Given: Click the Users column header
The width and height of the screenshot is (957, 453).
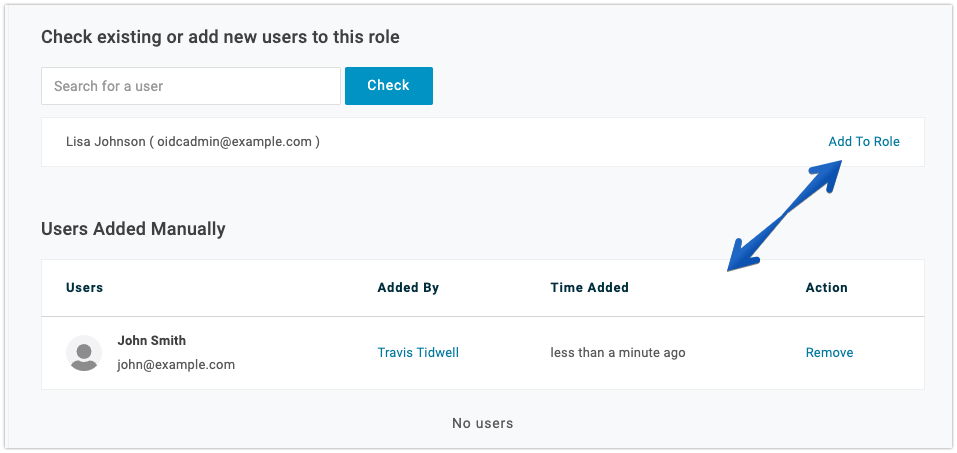Looking at the screenshot, I should tap(84, 288).
